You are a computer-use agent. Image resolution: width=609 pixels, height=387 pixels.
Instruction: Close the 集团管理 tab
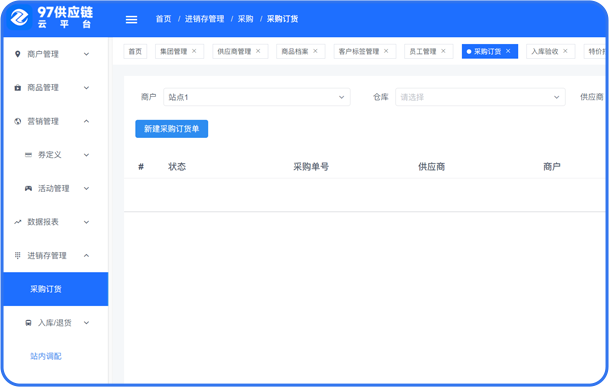point(194,51)
